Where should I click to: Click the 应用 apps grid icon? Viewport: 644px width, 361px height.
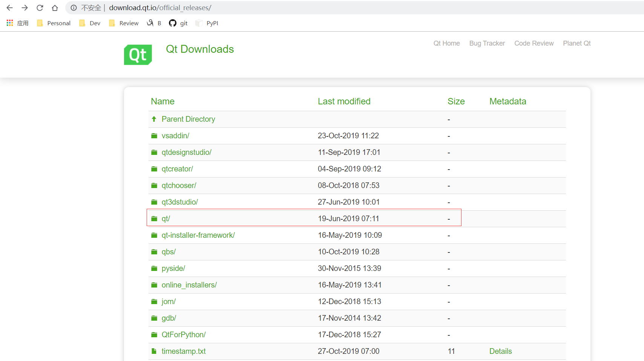tap(9, 23)
